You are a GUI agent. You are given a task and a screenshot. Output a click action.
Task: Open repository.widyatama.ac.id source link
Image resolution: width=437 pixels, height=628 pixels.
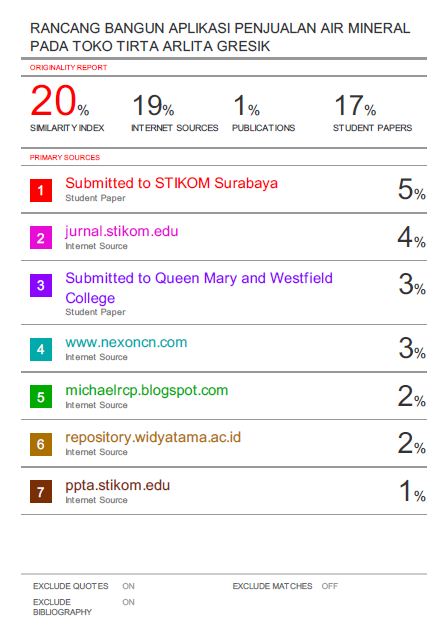click(153, 437)
